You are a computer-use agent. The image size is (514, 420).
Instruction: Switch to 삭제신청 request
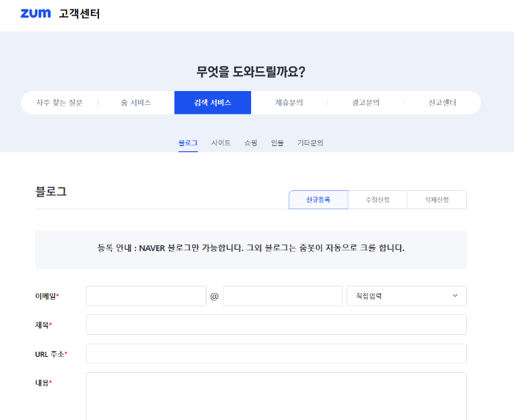click(437, 200)
